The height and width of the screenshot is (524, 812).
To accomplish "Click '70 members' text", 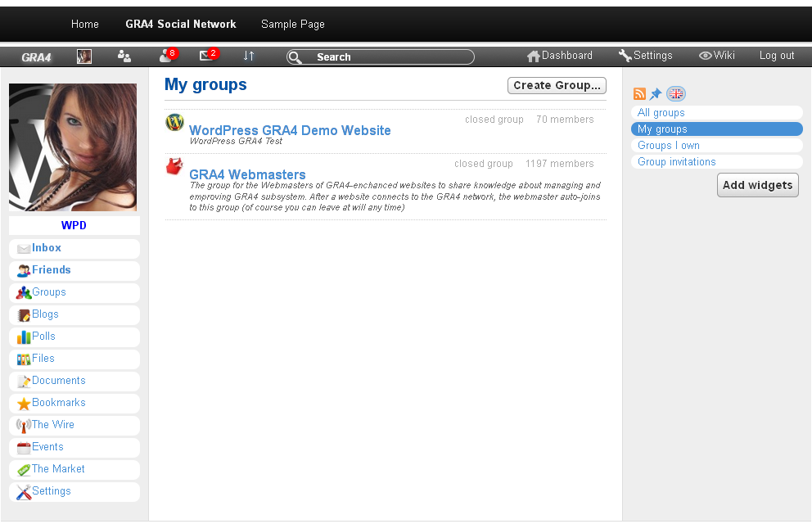I will coord(565,120).
